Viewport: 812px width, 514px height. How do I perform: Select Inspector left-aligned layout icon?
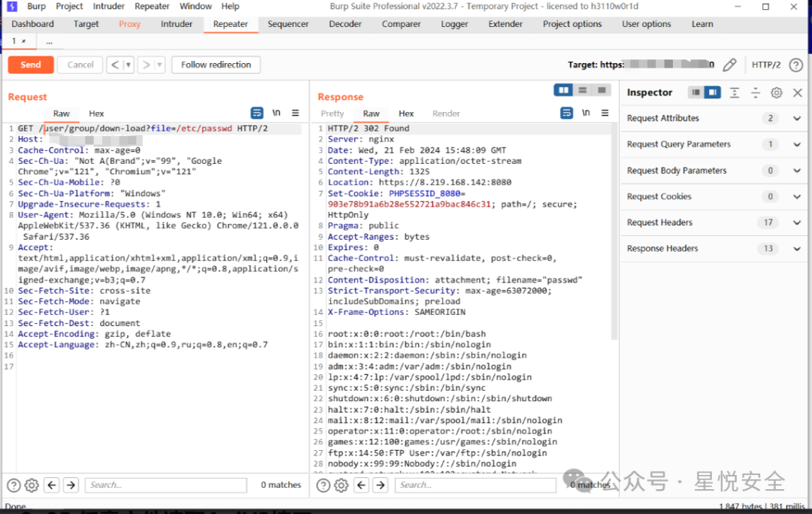696,92
